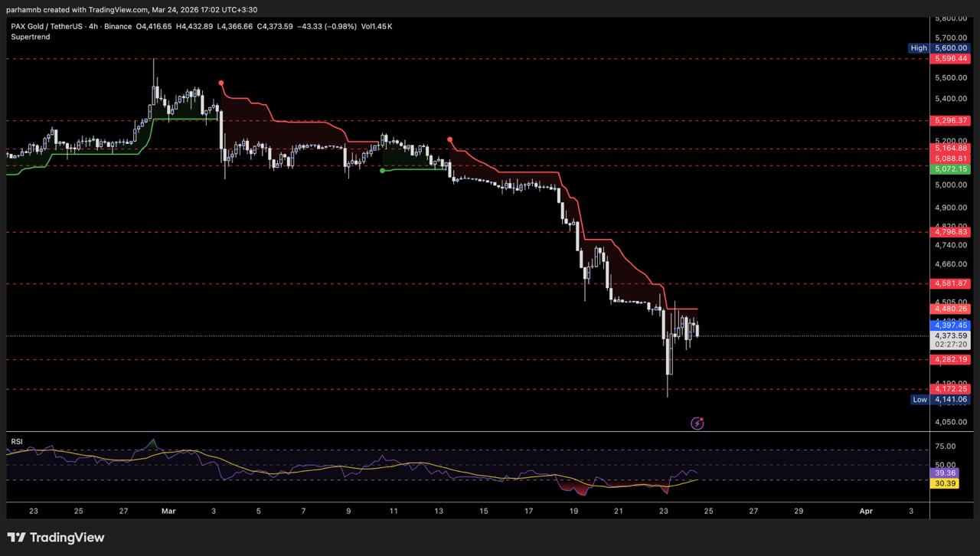Click the purple lightning bolt event icon
The width and height of the screenshot is (980, 556).
[697, 423]
